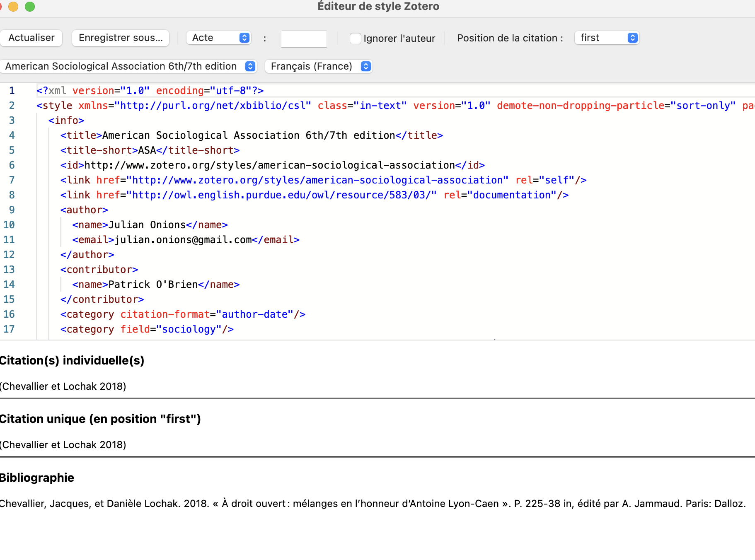Click the purdue.edu documentation link line
This screenshot has width=755, height=560.
click(315, 195)
